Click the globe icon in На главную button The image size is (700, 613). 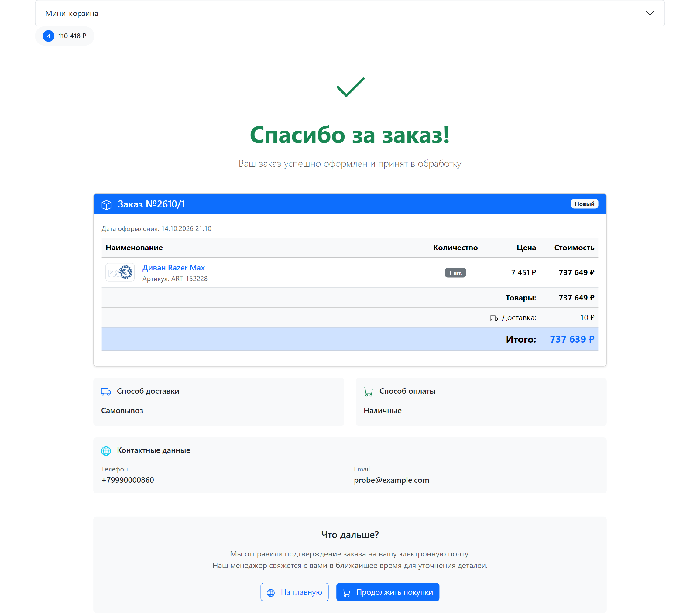[271, 593]
